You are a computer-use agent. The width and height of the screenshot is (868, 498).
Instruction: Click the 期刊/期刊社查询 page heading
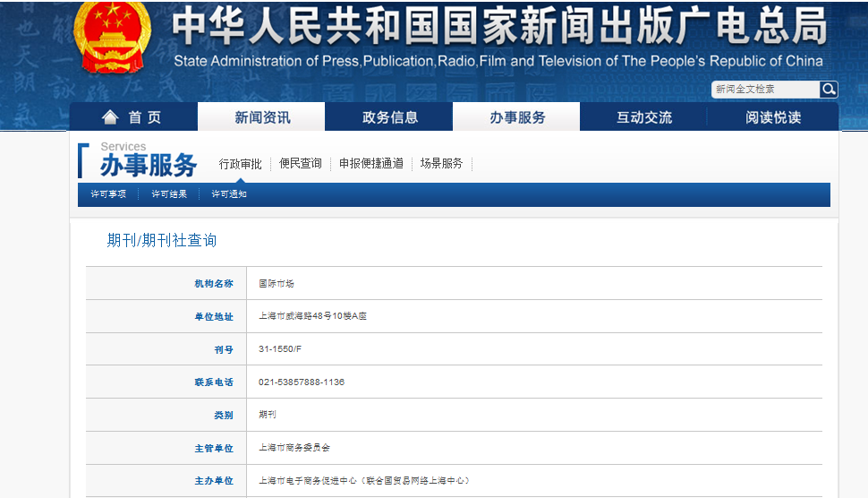point(162,240)
